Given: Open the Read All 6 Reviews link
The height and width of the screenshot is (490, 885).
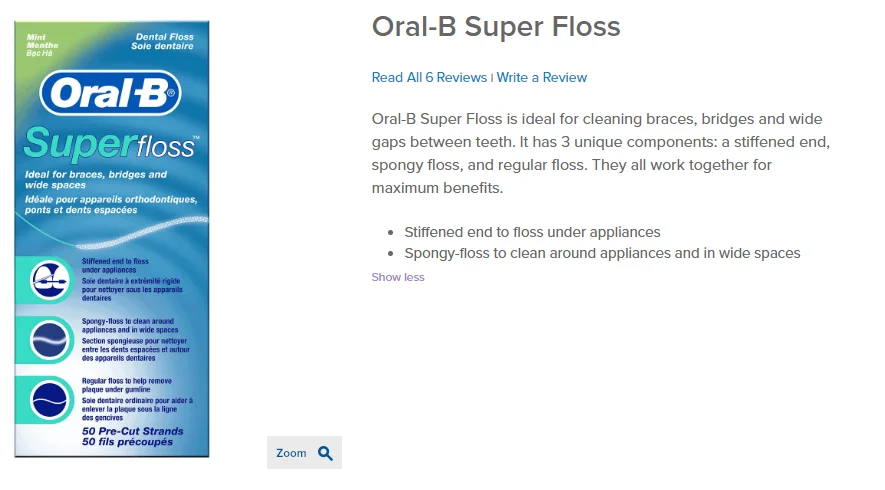Looking at the screenshot, I should click(429, 77).
